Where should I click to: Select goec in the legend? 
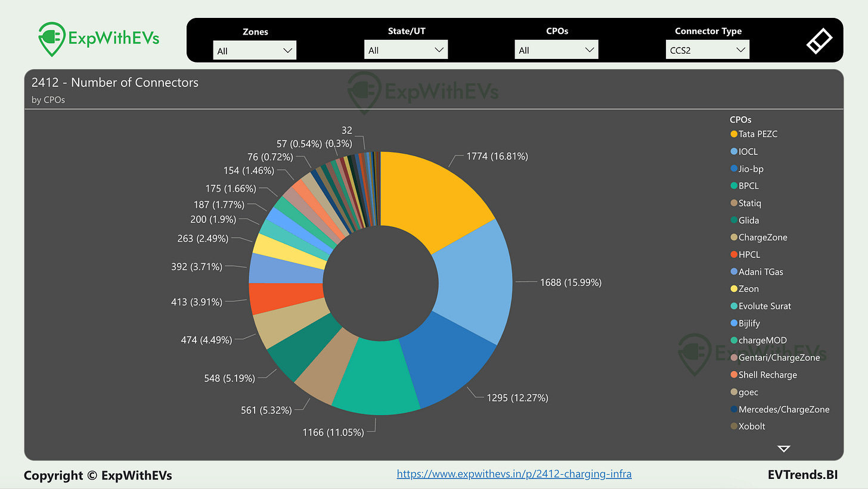(744, 392)
